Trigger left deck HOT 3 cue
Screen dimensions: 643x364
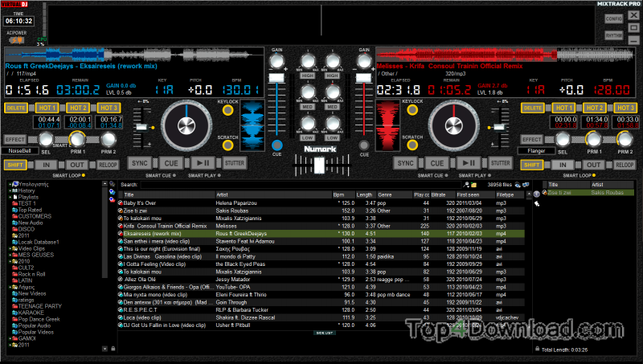tap(109, 108)
